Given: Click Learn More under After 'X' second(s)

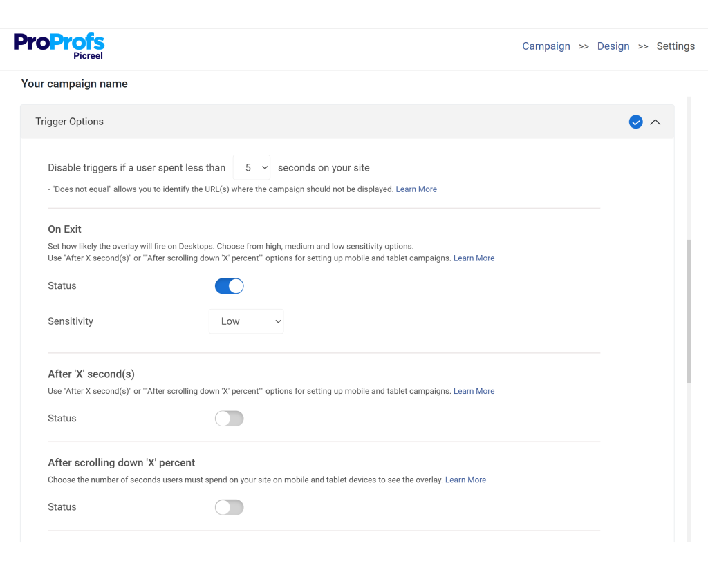Looking at the screenshot, I should coord(474,390).
